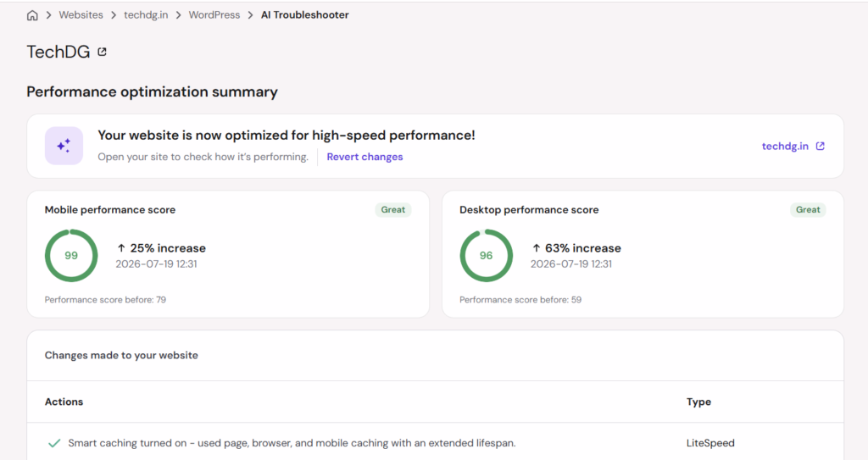Click Revert changes link
The height and width of the screenshot is (460, 868).
[364, 157]
